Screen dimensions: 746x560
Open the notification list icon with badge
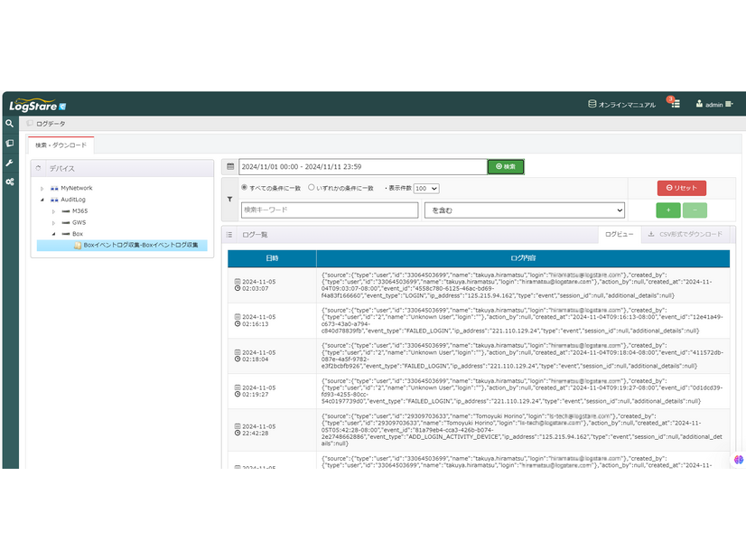click(x=674, y=104)
